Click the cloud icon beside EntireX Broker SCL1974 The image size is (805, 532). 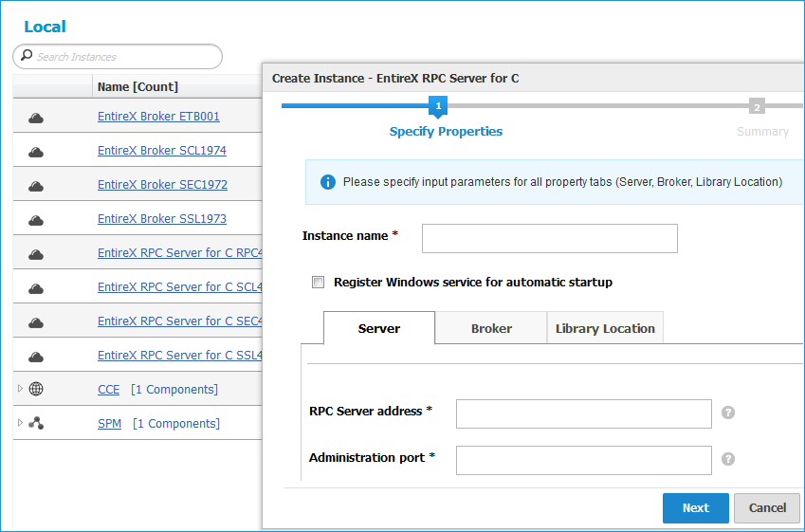point(36,153)
